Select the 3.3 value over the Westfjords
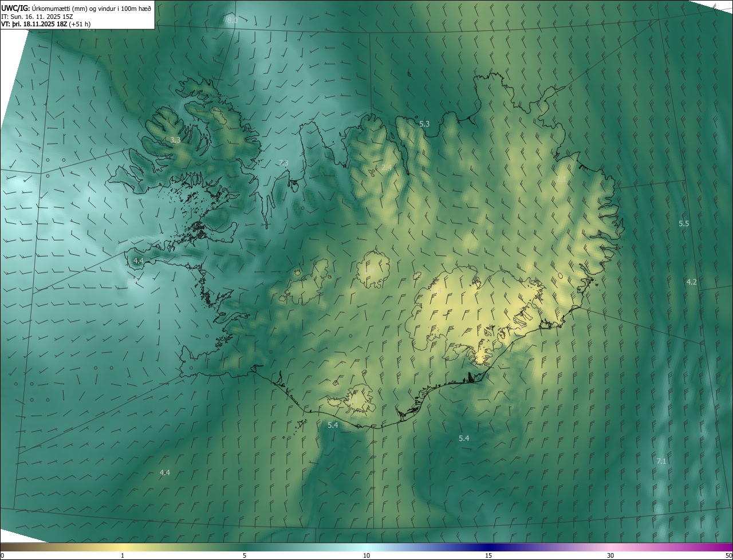Screen dimensions: 733x560 click(175, 140)
